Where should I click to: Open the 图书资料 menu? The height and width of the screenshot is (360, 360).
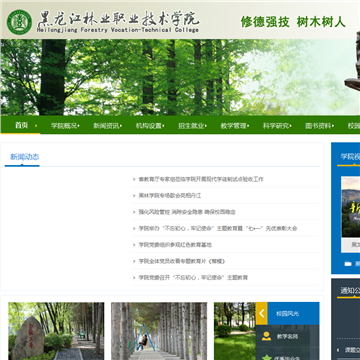319,126
